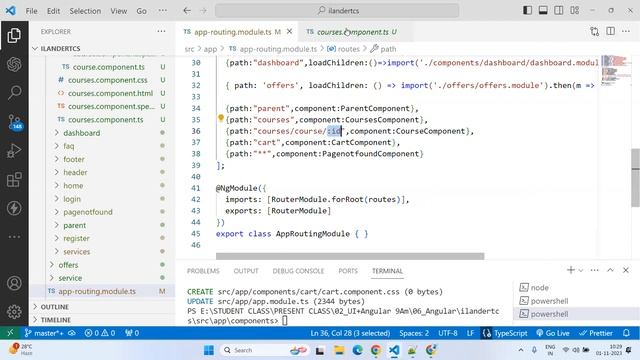Open the ChatGPT extension icon in activity bar
640x360 pixels.
(x=14, y=64)
